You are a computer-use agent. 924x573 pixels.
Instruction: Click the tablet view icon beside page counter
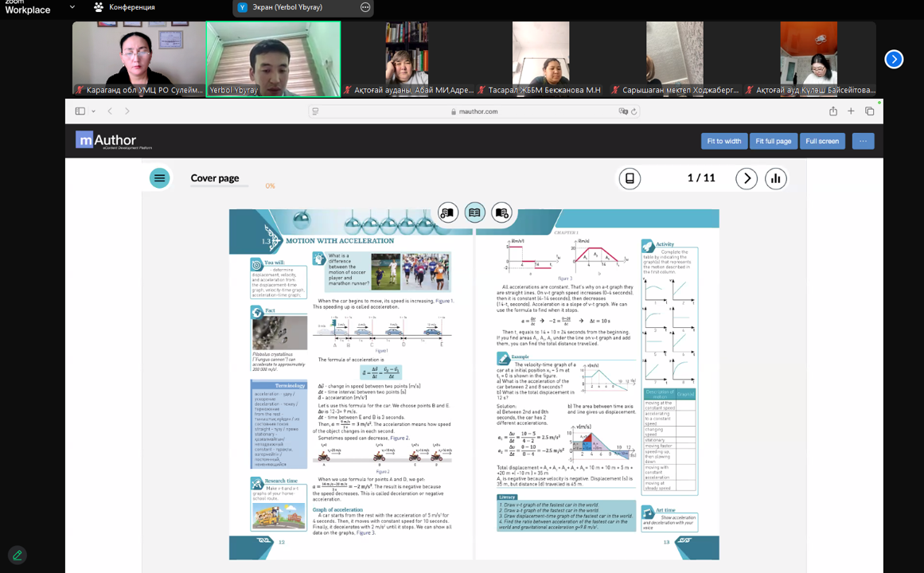point(630,178)
